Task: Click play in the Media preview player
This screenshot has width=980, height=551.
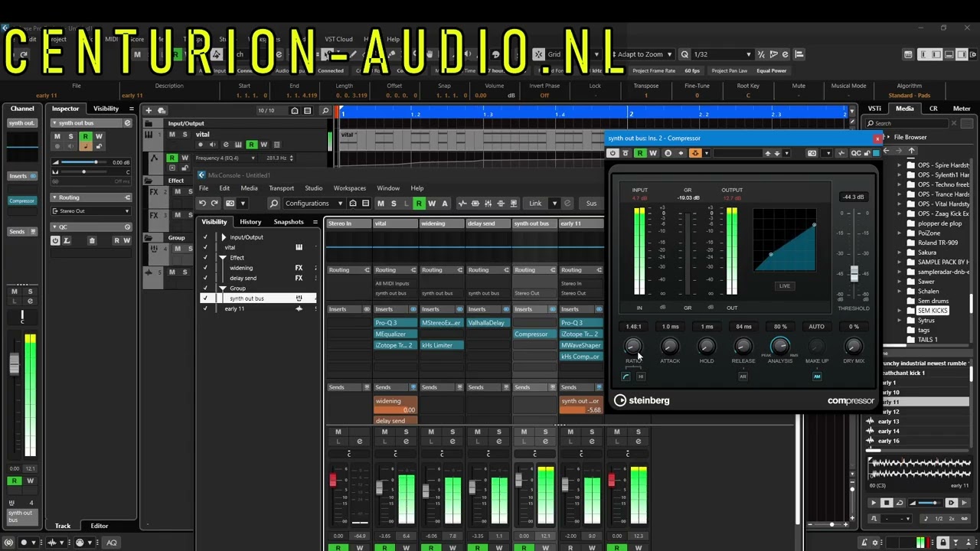Action: 874,503
